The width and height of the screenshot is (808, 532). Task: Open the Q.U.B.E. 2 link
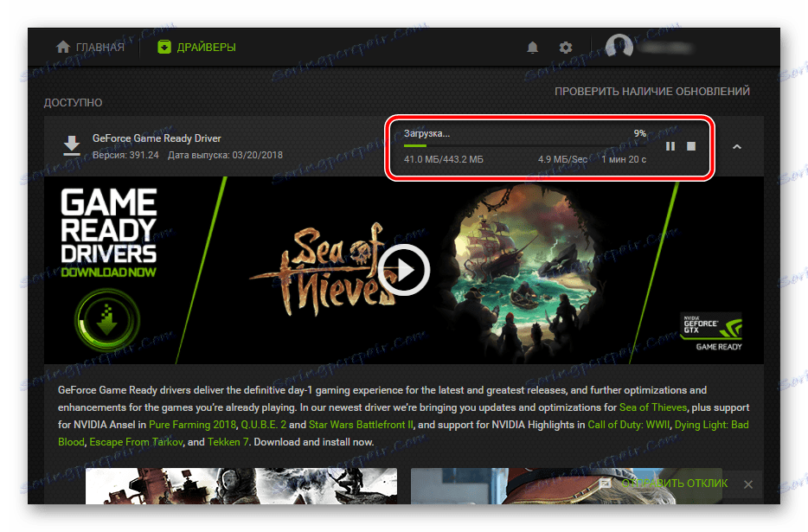click(x=263, y=425)
